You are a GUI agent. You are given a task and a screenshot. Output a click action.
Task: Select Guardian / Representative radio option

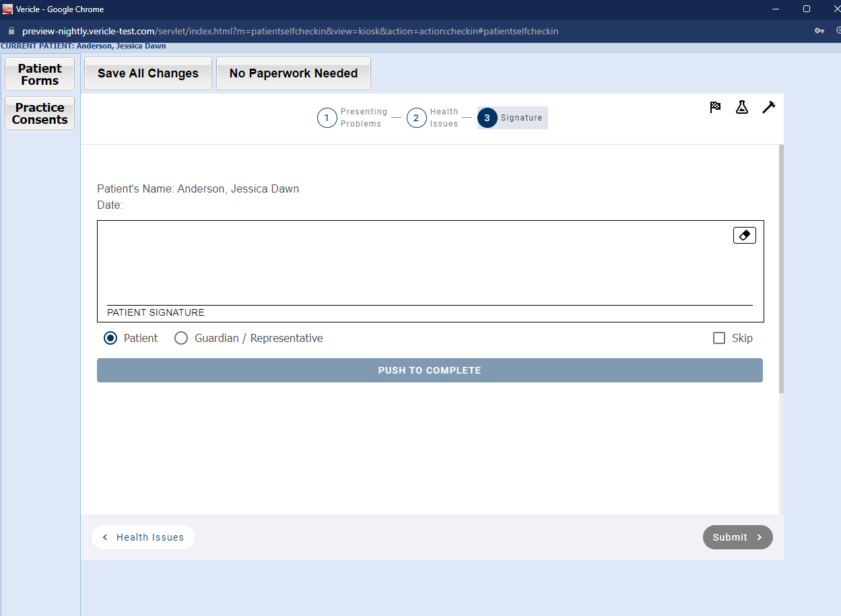tap(181, 338)
